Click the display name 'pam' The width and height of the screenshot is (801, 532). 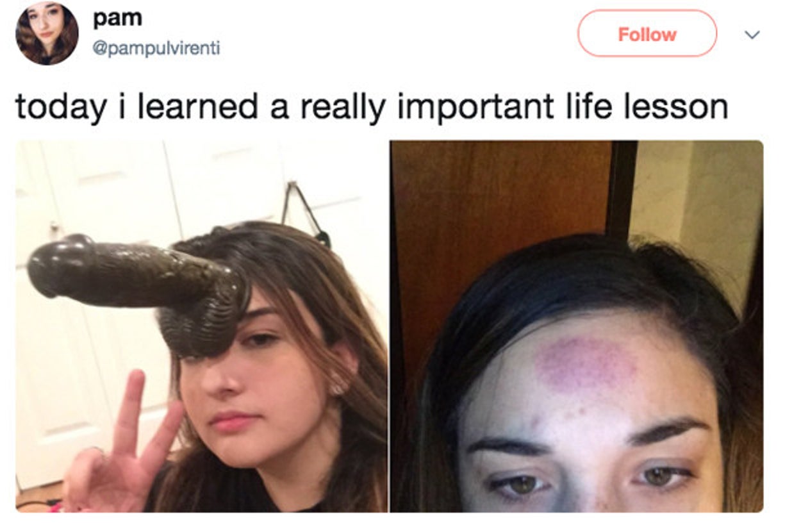coord(117,18)
